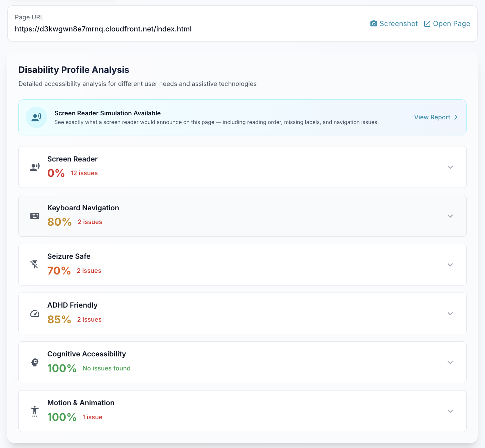This screenshot has width=485, height=448.
Task: Click the Cognitive Accessibility head icon
Action: (35, 362)
